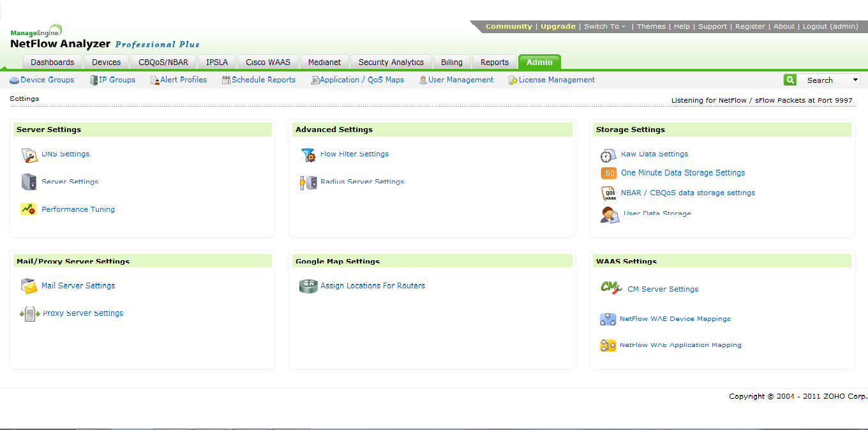Screen dimensions: 868x430
Task: Open the Medianet tab
Action: coord(324,63)
